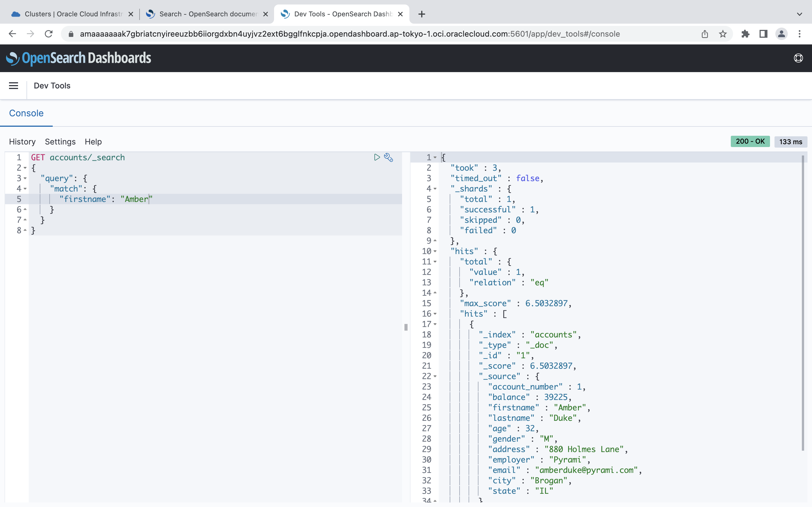
Task: Open the browser extensions puzzle icon
Action: coord(745,34)
